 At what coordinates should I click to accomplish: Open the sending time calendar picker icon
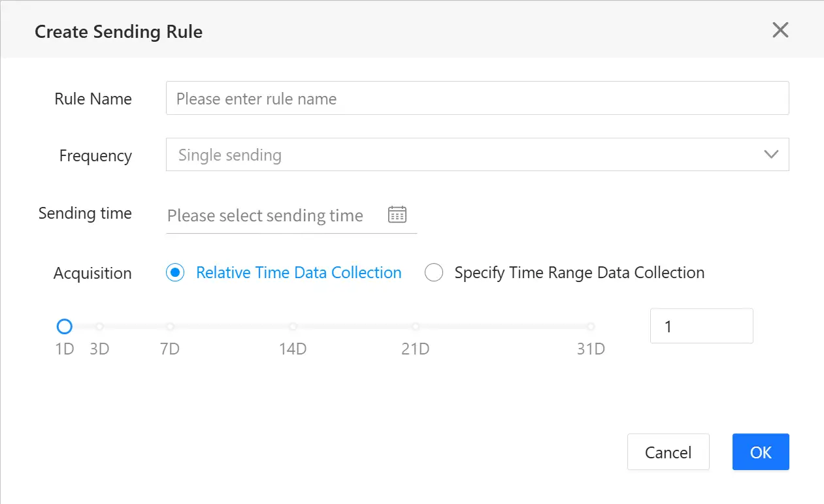click(x=397, y=214)
